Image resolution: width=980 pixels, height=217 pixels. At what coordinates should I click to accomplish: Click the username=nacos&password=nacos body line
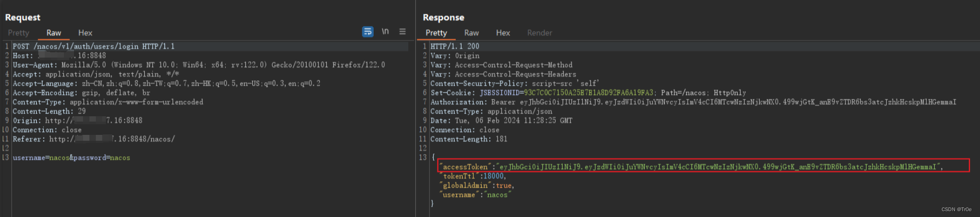71,158
